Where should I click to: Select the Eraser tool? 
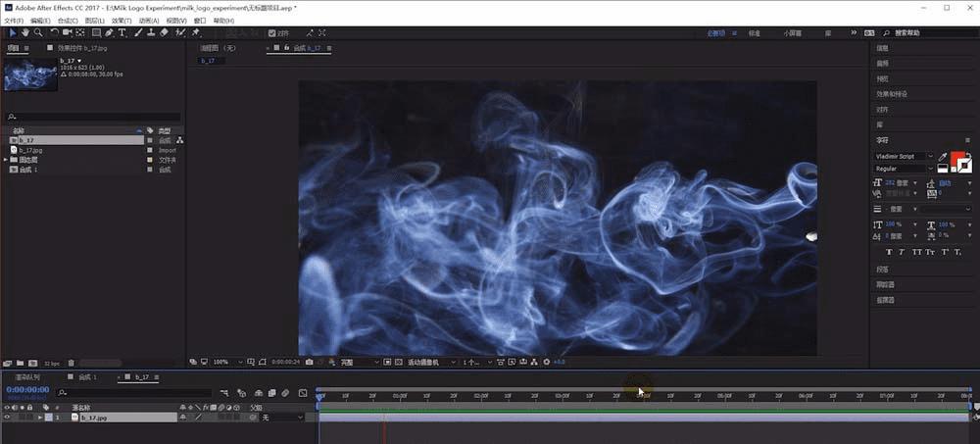click(164, 32)
